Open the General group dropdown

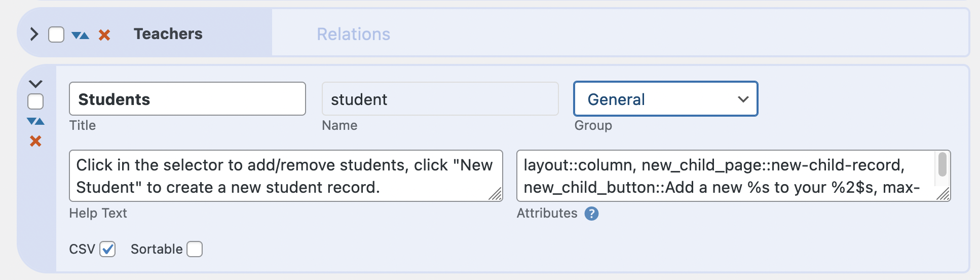tap(666, 99)
